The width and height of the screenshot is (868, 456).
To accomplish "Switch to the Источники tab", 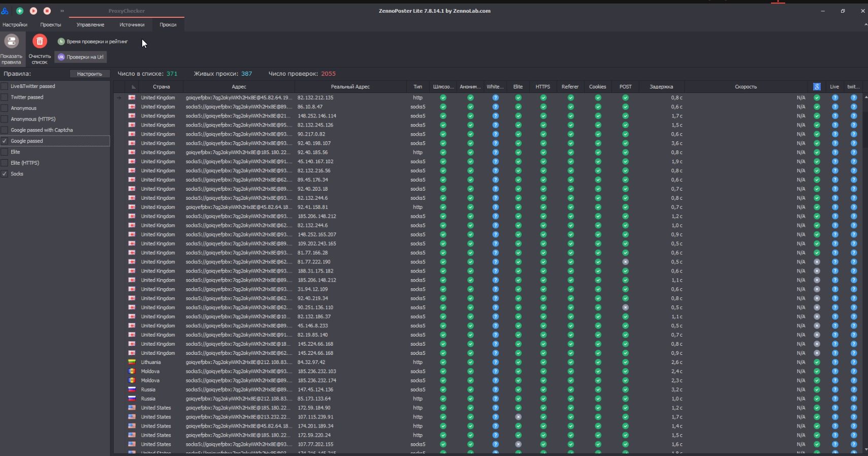I will coord(132,24).
